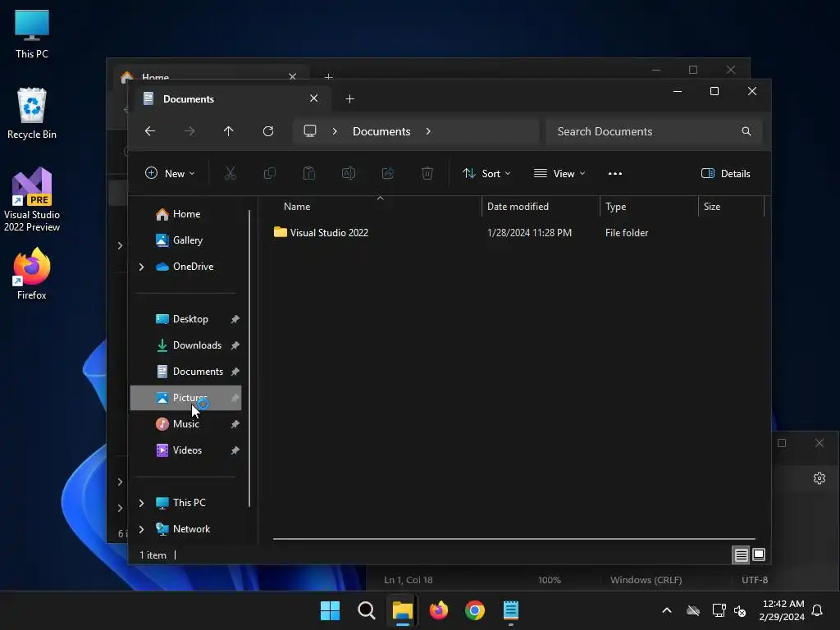Unpin icon next to Desktop

tap(235, 319)
